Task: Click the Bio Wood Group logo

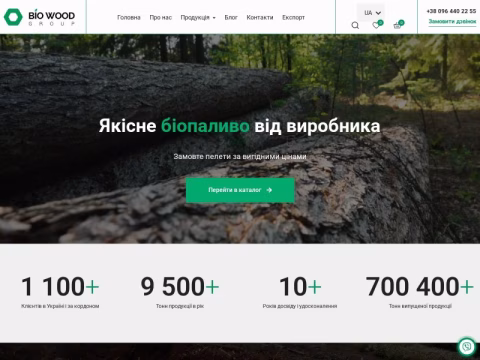Action: [x=40, y=17]
